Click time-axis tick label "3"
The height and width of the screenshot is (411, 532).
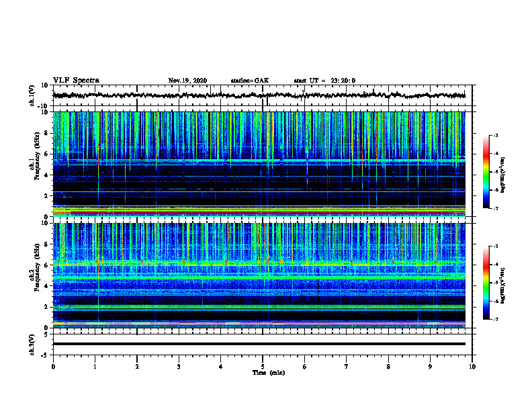click(x=179, y=367)
